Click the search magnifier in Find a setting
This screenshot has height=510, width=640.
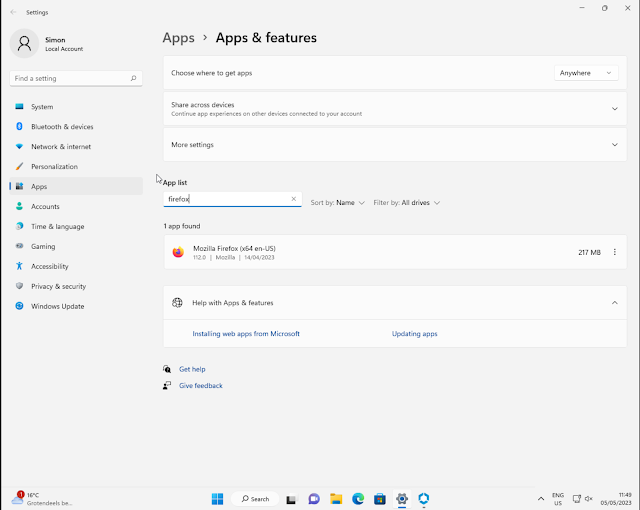[133, 78]
